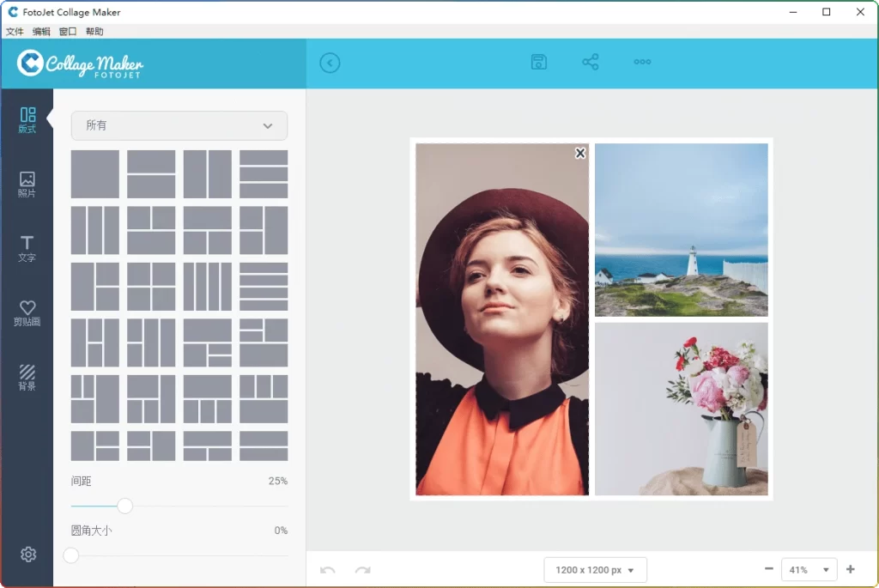The image size is (879, 588).
Task: Click the zoom out minus button
Action: tap(769, 569)
